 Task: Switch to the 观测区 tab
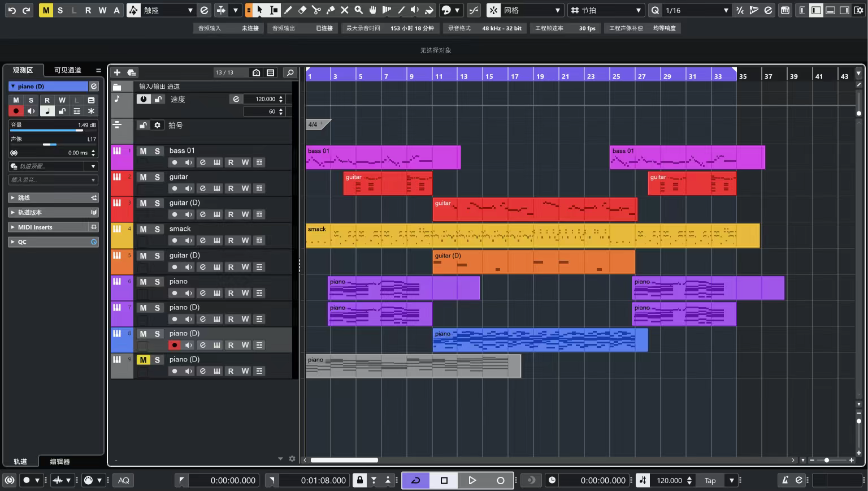(23, 70)
